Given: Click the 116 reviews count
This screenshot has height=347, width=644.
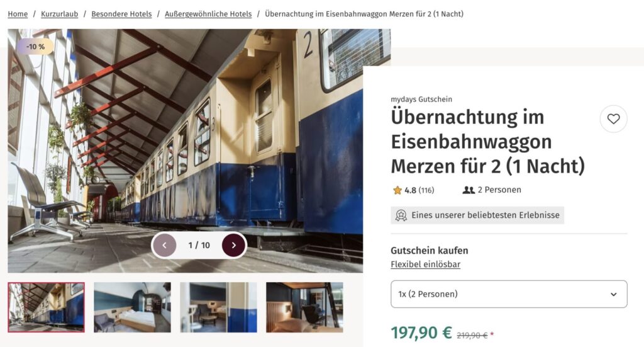Looking at the screenshot, I should click(x=426, y=190).
